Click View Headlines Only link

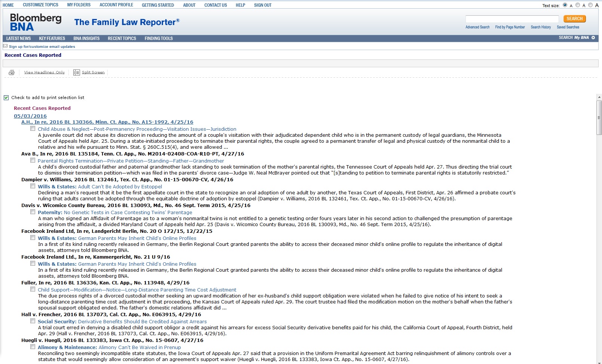point(44,73)
